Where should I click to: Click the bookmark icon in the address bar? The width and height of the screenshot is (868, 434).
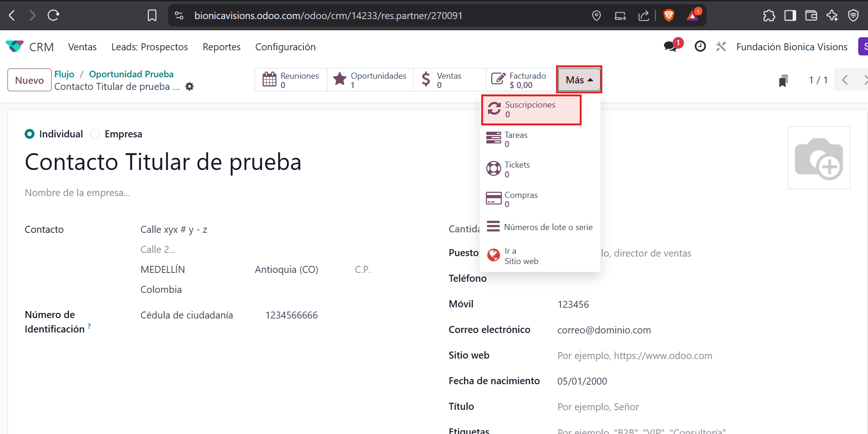pos(152,16)
